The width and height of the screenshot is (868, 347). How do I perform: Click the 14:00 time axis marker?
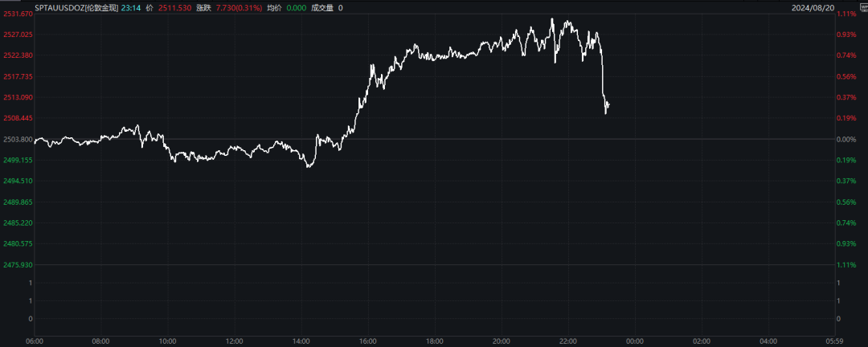[x=301, y=341]
